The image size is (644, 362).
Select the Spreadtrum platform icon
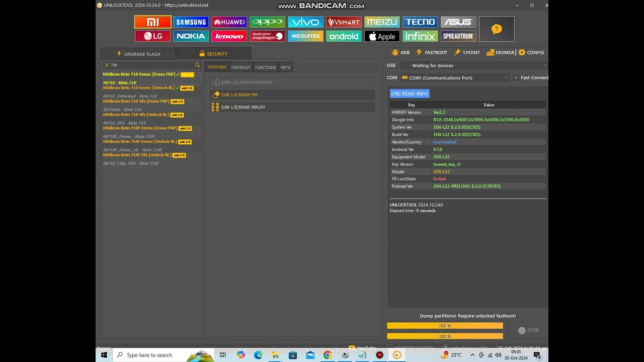[x=459, y=36]
